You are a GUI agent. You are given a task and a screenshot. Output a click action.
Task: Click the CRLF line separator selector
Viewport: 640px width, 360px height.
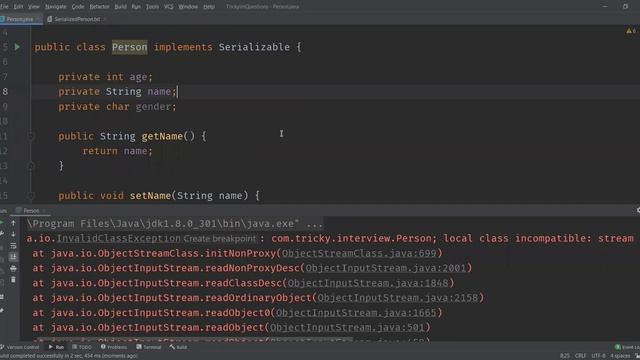click(580, 356)
